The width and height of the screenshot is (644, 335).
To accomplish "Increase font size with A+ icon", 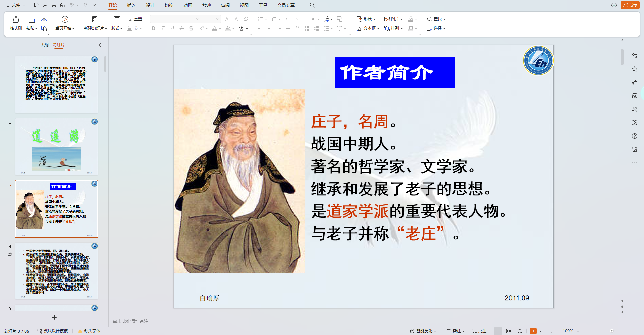I will click(228, 19).
